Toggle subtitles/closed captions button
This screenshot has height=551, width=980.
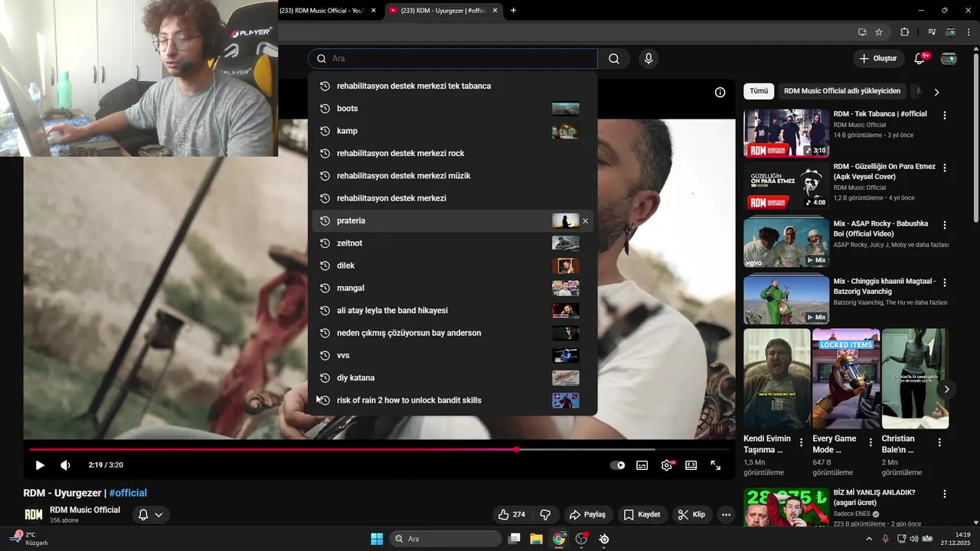point(642,465)
